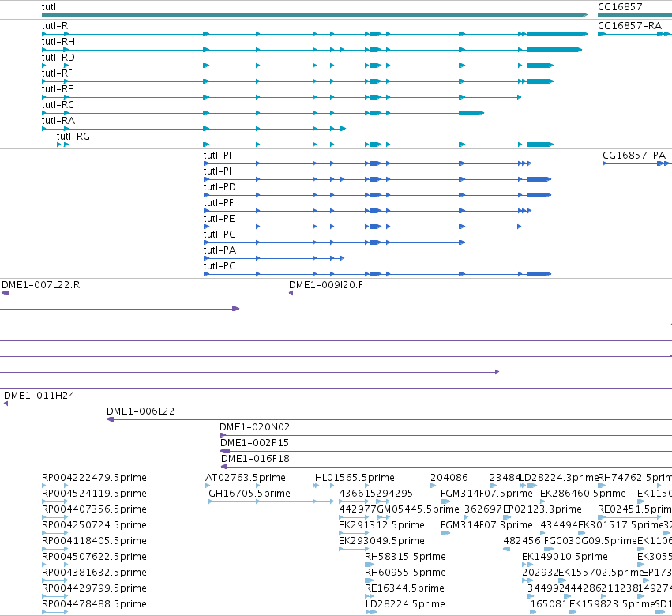Click EST 204086 label
The height and width of the screenshot is (616, 672).
tap(449, 478)
